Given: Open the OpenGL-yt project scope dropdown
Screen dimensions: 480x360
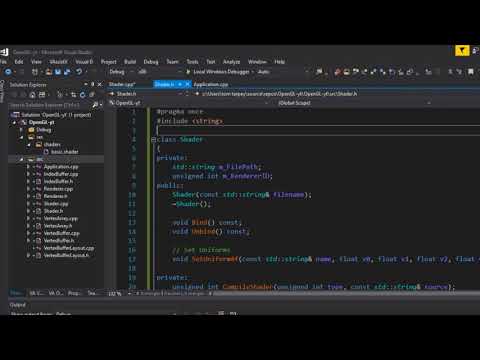Looking at the screenshot, I should 189,103.
